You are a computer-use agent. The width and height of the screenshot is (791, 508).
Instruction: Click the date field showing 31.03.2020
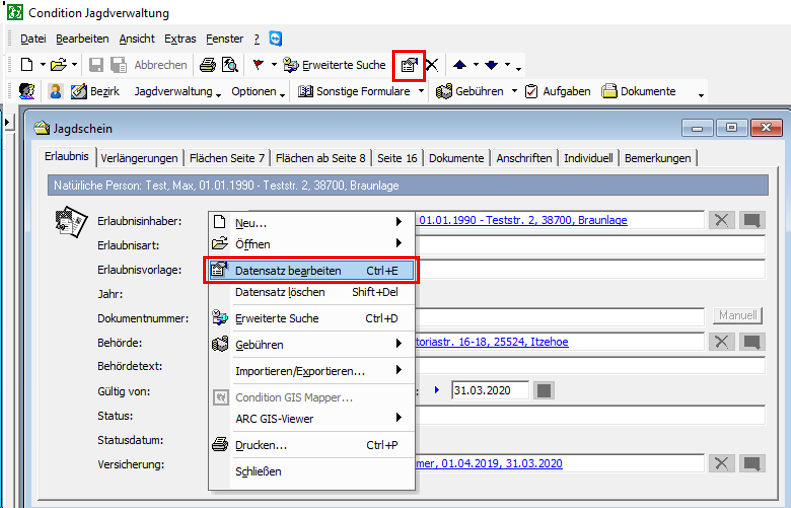pos(489,390)
